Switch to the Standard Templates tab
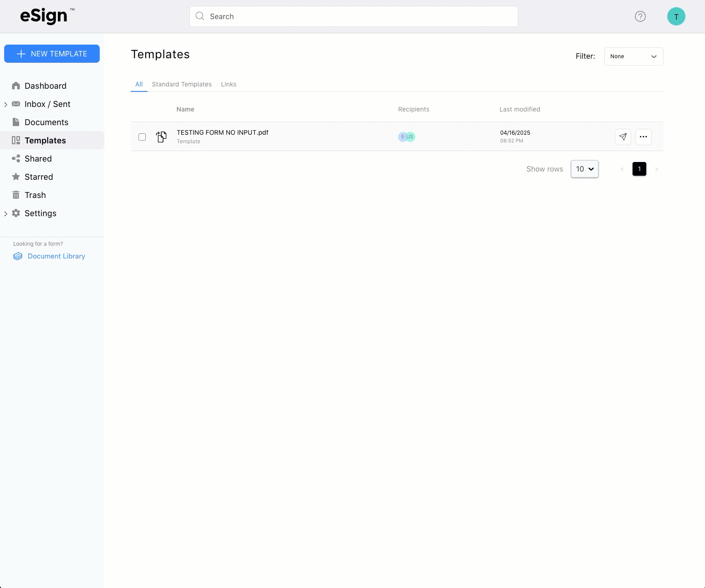Screen dimensions: 705x588 click(182, 84)
